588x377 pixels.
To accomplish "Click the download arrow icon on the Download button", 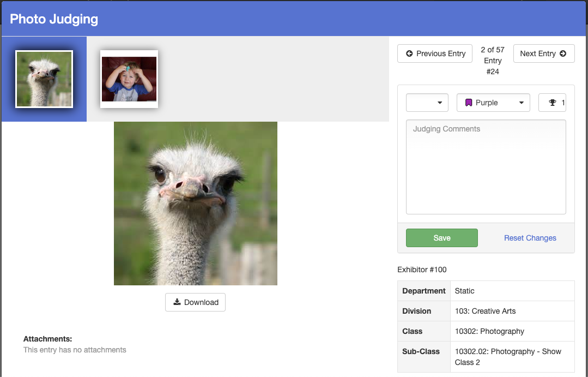I will pyautogui.click(x=177, y=302).
